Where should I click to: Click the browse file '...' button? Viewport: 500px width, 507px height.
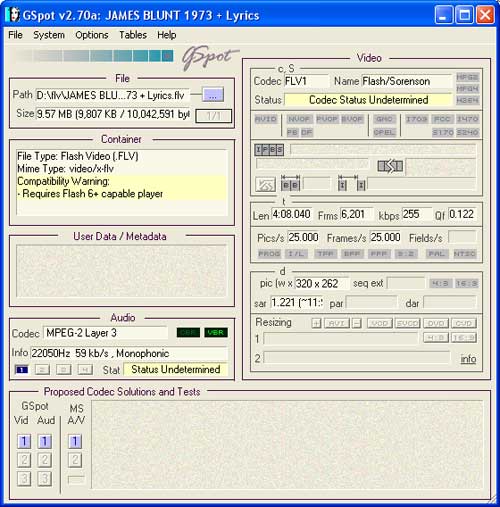point(213,95)
